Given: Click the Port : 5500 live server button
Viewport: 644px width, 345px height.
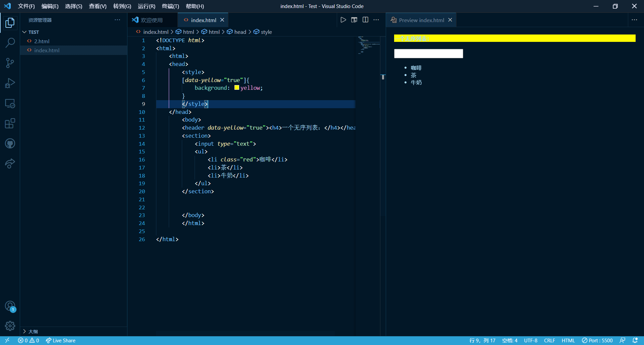Looking at the screenshot, I should pos(597,341).
